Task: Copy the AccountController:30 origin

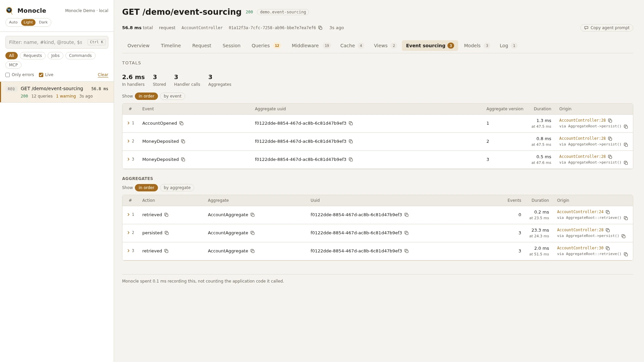Action: (x=608, y=248)
